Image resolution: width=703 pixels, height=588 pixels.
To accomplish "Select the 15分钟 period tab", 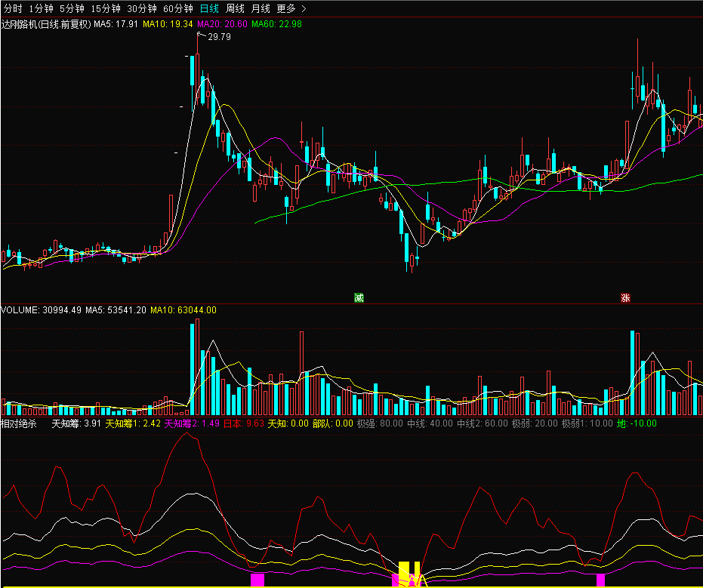I will pyautogui.click(x=106, y=8).
